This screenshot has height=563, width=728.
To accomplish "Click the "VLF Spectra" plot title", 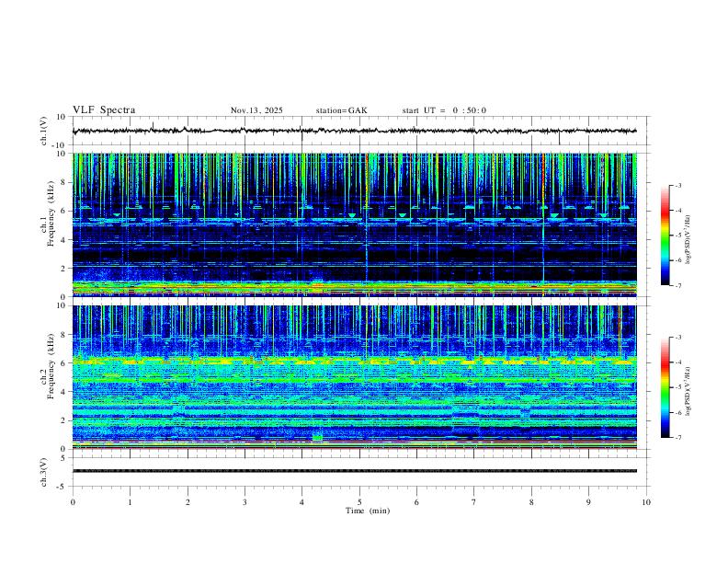I will (x=104, y=109).
